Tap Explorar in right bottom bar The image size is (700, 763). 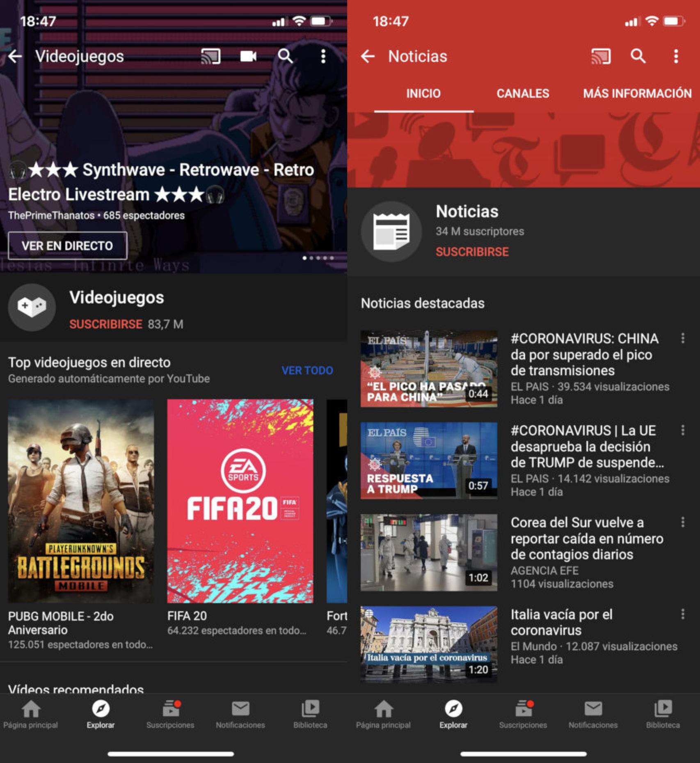pyautogui.click(x=453, y=715)
